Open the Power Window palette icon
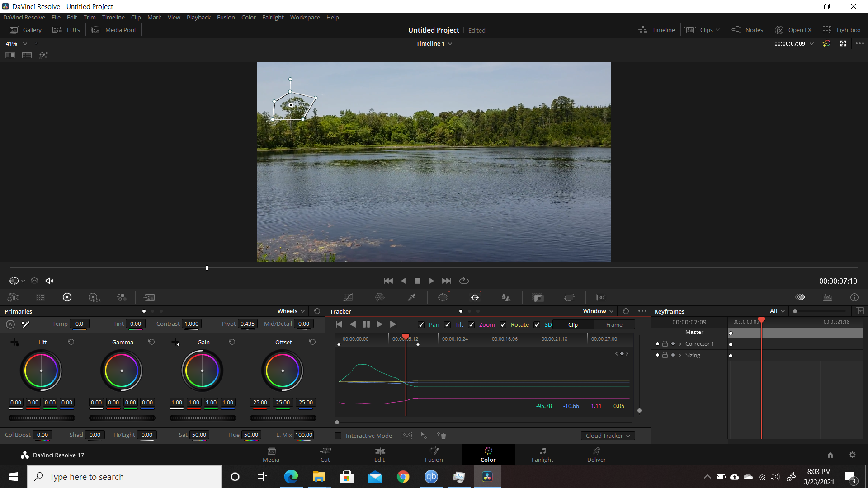The width and height of the screenshot is (868, 488). pos(443,297)
